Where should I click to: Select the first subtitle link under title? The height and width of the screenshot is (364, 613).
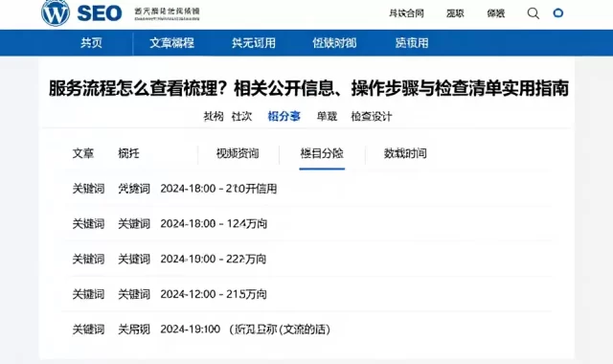click(x=214, y=116)
